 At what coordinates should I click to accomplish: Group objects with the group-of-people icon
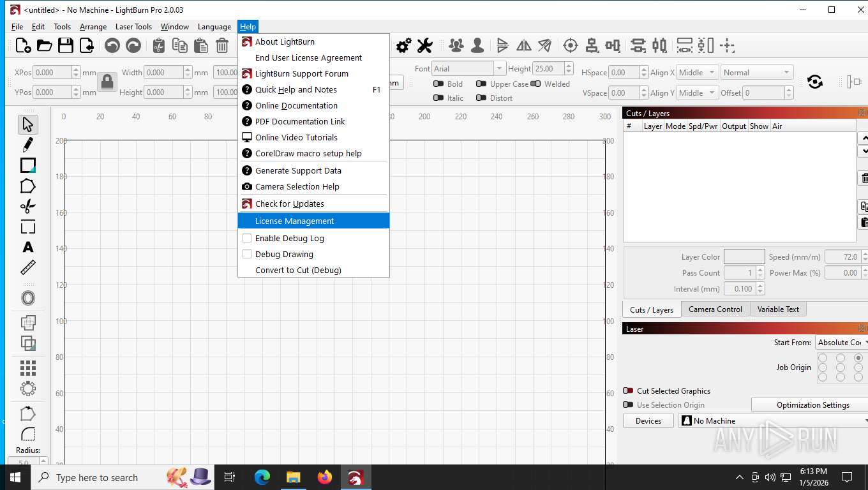pyautogui.click(x=456, y=45)
